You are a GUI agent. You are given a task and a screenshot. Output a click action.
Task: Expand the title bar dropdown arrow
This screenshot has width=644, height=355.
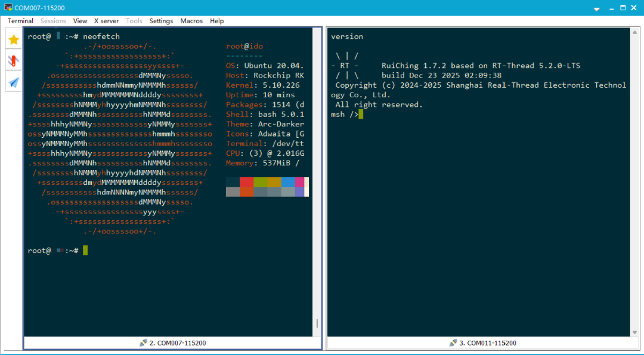(596, 8)
